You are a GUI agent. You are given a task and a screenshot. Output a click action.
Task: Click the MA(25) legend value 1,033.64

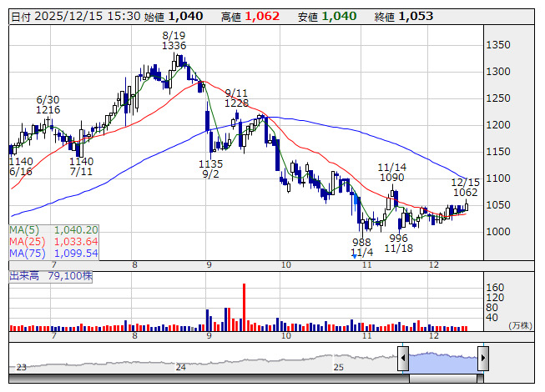click(76, 241)
